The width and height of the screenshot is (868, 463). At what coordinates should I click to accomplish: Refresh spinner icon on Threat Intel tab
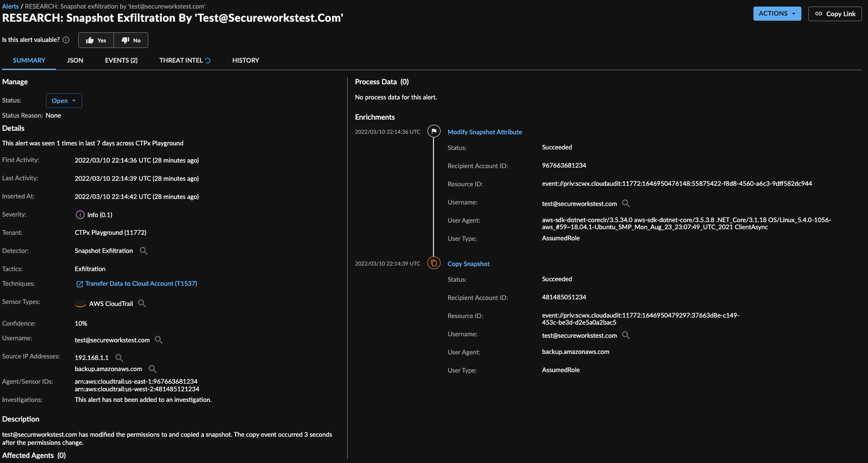(x=207, y=61)
